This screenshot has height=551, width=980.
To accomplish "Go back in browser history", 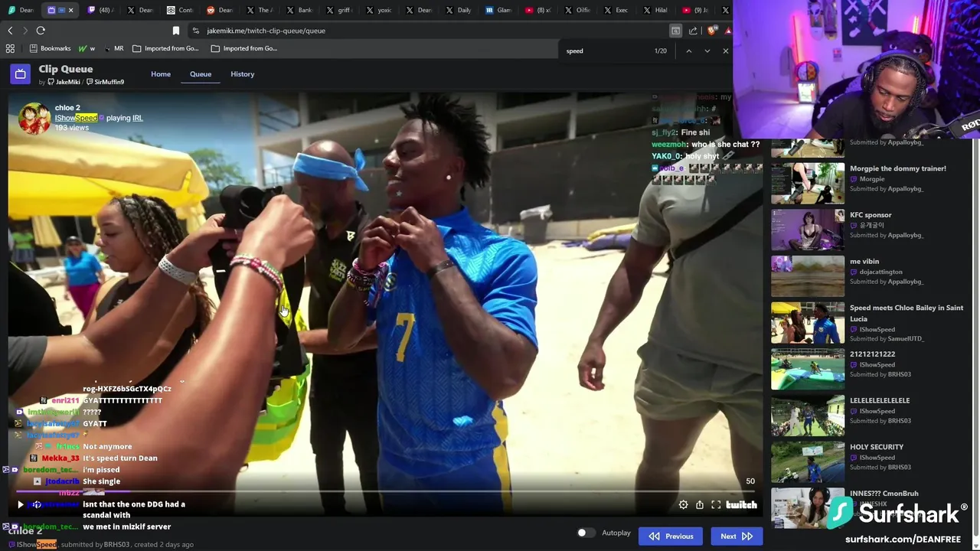I will (10, 31).
